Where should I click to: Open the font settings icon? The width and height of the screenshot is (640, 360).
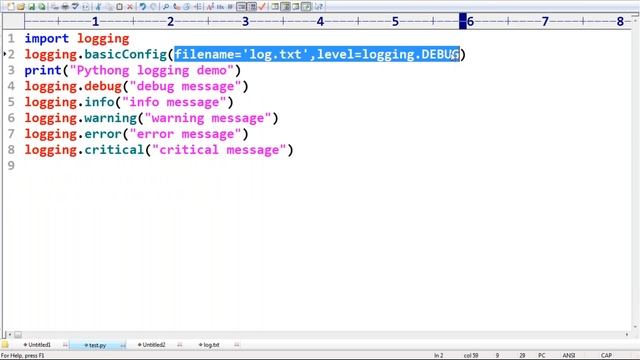[210, 7]
